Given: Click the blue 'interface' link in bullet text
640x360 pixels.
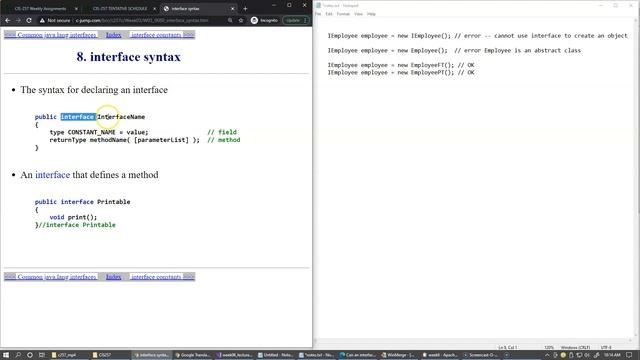Looking at the screenshot, I should coord(52,175).
